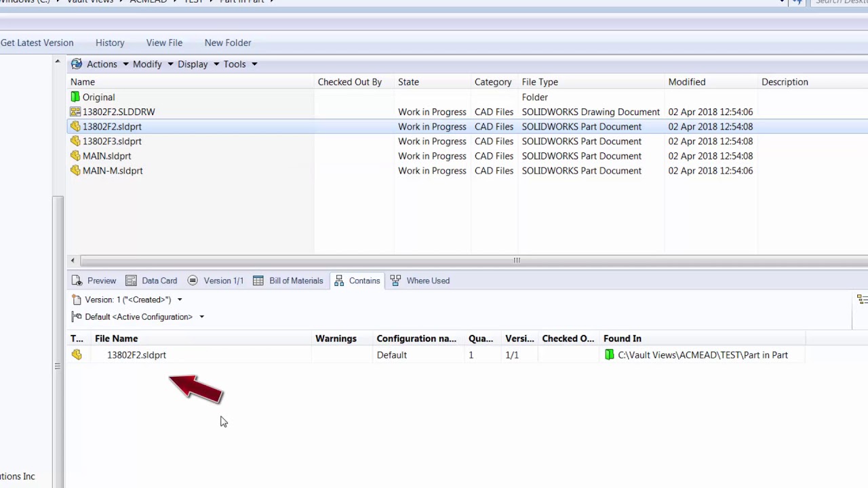Open the Actions menu
This screenshot has width=868, height=488.
click(x=107, y=64)
